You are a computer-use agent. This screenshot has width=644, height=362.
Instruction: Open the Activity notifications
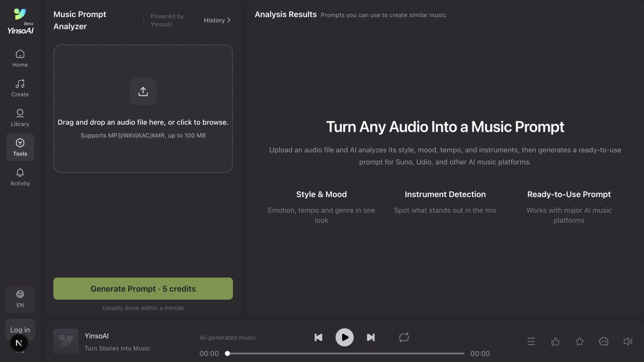click(x=20, y=177)
